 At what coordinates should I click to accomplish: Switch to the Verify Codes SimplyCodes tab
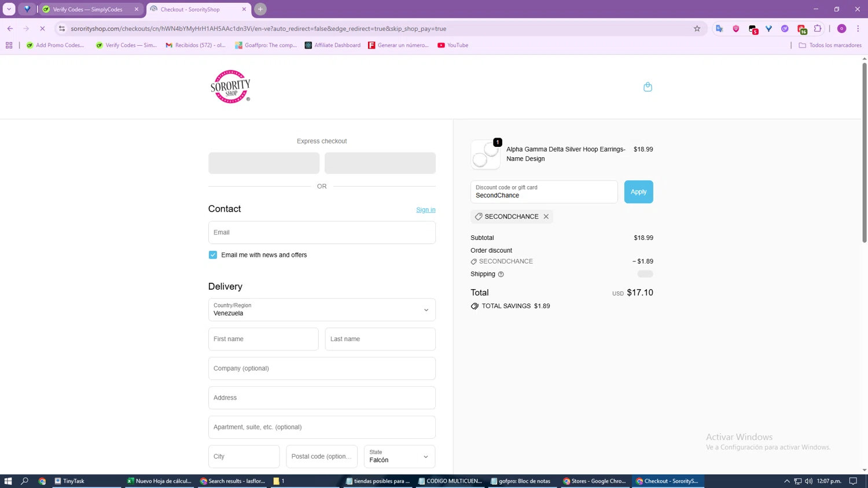[87, 9]
